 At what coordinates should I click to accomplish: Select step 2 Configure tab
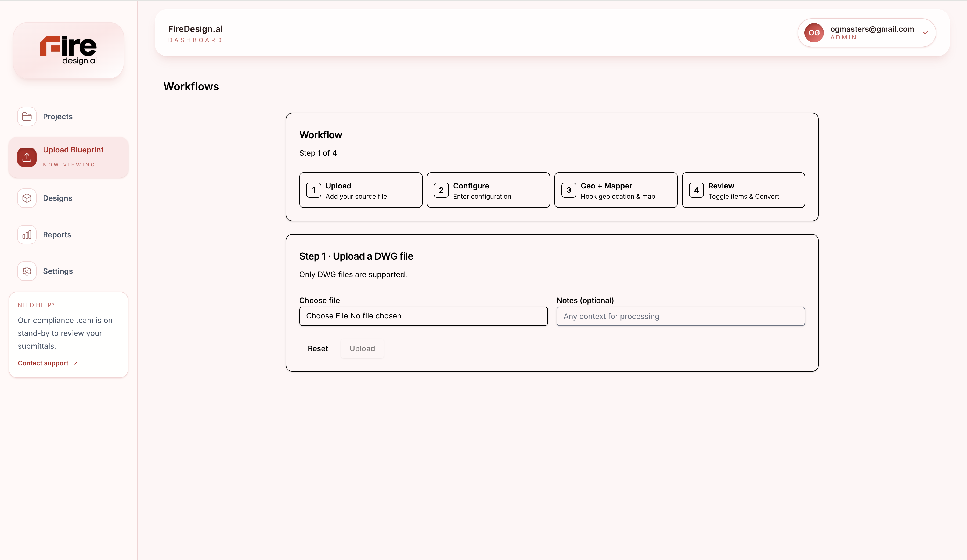tap(488, 190)
